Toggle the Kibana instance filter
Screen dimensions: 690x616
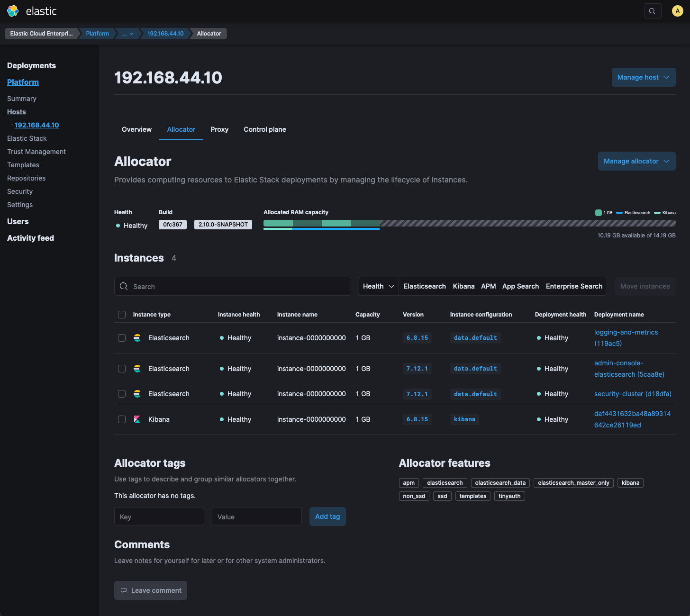tap(463, 286)
